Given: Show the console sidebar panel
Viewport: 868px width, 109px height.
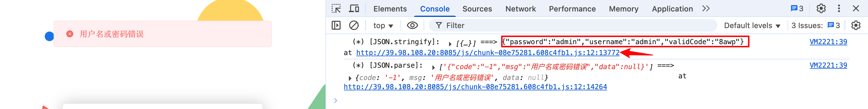Looking at the screenshot, I should click(336, 25).
